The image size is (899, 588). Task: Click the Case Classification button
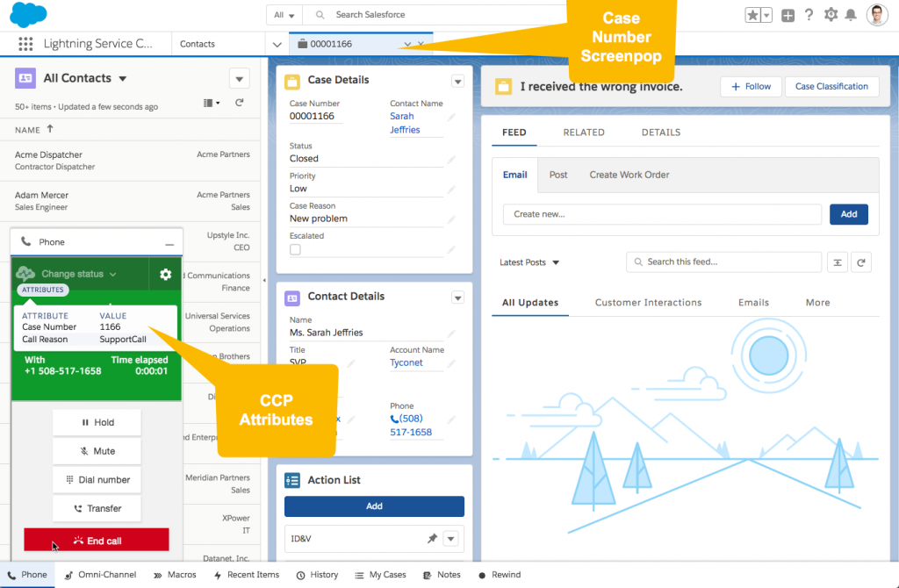pos(831,87)
